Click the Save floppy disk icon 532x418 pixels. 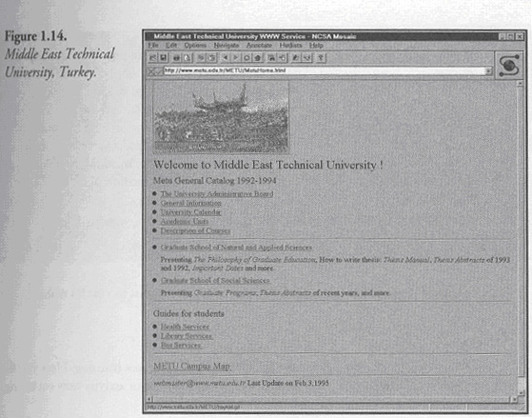(163, 58)
